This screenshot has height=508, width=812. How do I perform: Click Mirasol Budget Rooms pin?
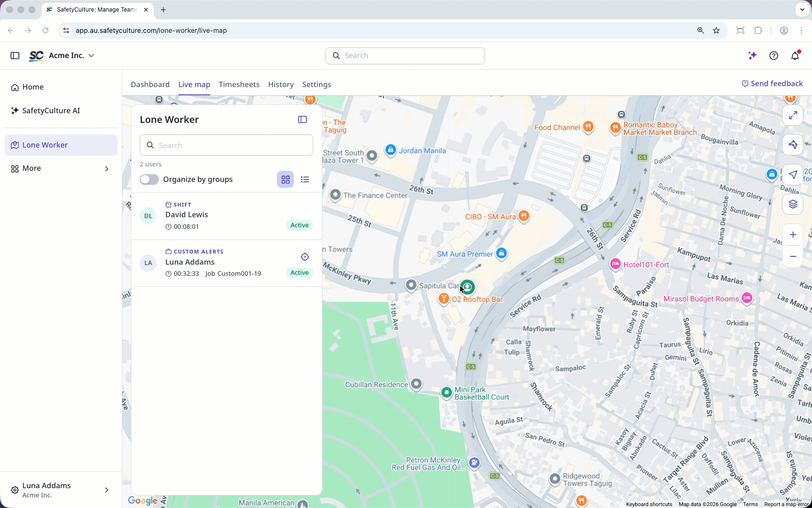pyautogui.click(x=747, y=298)
